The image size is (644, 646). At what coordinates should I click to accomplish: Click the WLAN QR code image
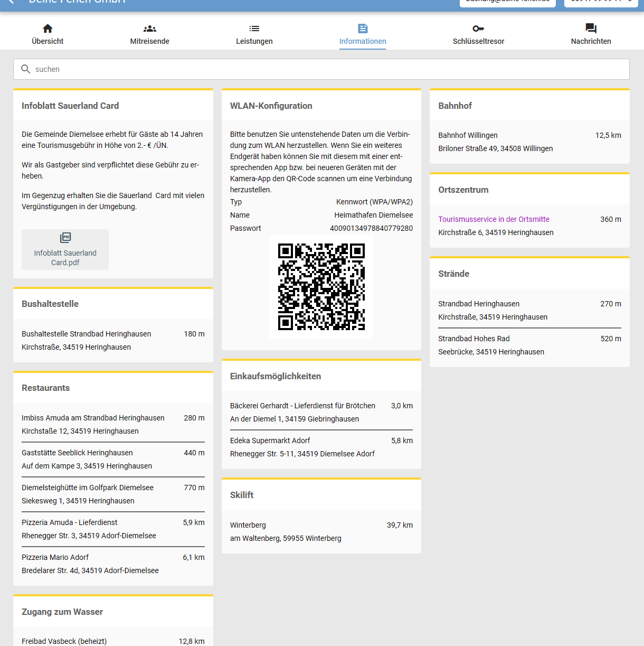(x=321, y=287)
